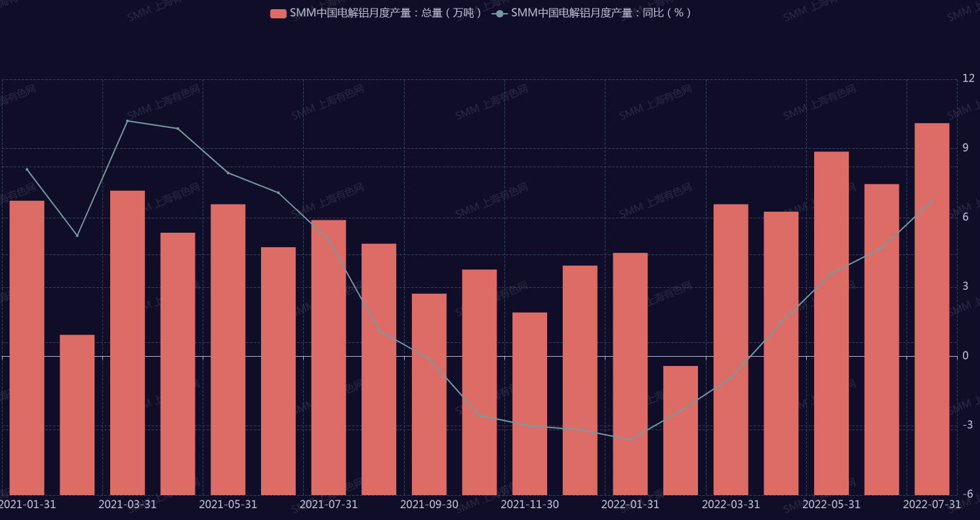The image size is (980, 520).
Task: Select the bar for 2022-05-31
Action: point(832,323)
